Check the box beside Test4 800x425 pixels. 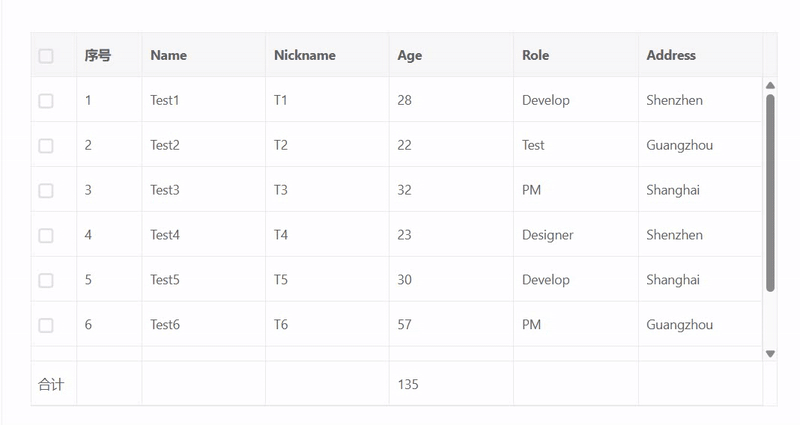click(x=46, y=236)
